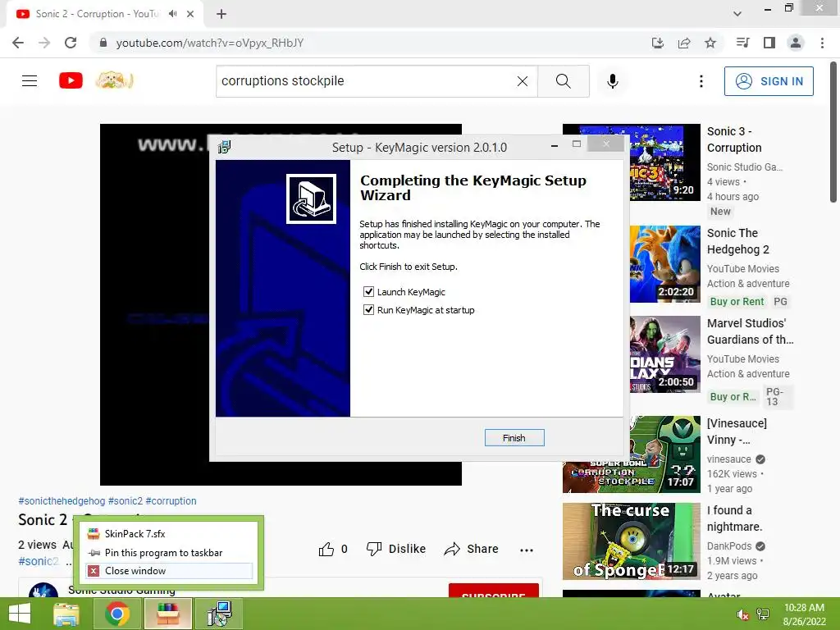Open YouTube settings three-dot menu
The width and height of the screenshot is (840, 630).
pos(701,81)
